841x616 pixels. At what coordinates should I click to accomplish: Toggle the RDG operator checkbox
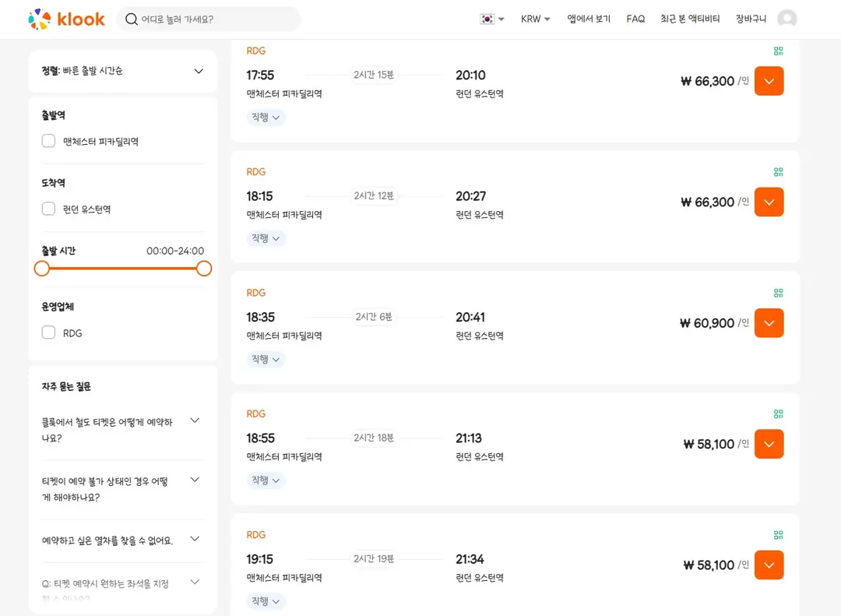tap(49, 333)
